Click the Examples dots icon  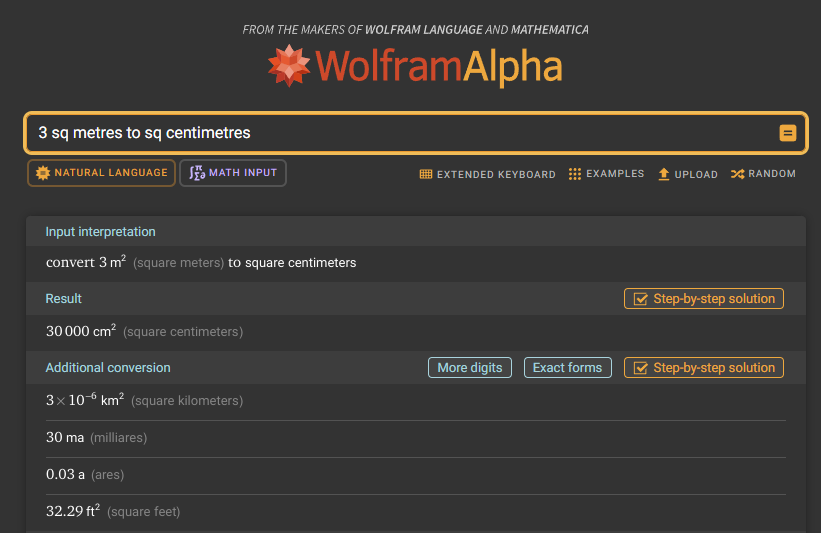pyautogui.click(x=575, y=174)
